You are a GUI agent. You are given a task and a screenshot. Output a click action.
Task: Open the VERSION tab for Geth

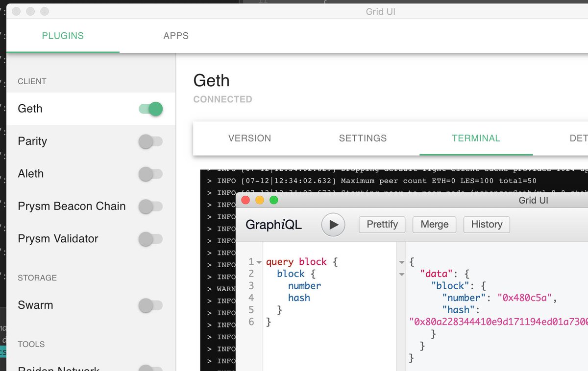tap(249, 139)
